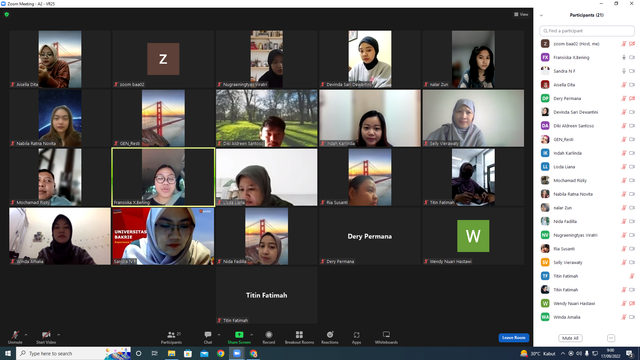Image resolution: width=640 pixels, height=360 pixels.
Task: Select Nugraeningtyas Viratri in the participant list
Action: pos(587,235)
